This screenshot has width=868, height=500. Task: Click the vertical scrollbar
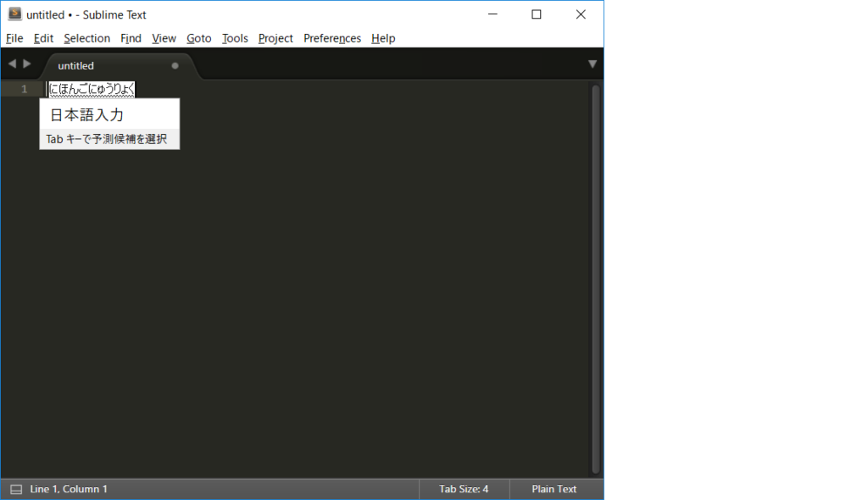tap(596, 279)
